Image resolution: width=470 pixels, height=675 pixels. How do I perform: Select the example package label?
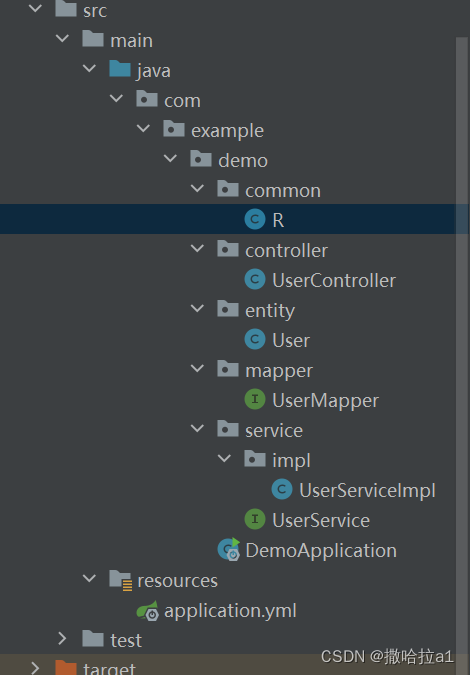227,131
